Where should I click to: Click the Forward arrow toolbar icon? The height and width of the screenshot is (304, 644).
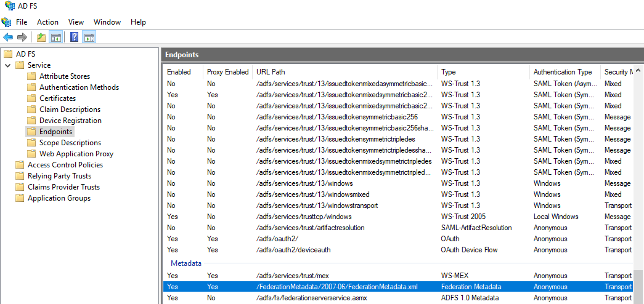click(22, 38)
